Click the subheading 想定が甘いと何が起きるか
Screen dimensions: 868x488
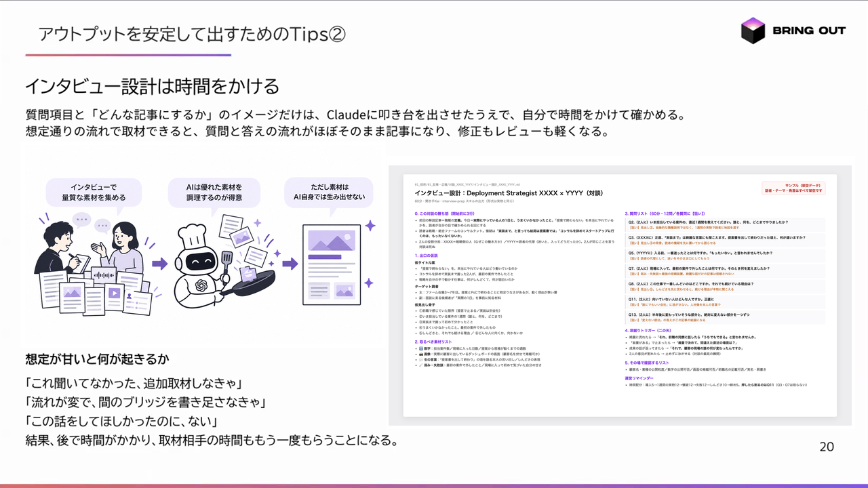coord(98,358)
